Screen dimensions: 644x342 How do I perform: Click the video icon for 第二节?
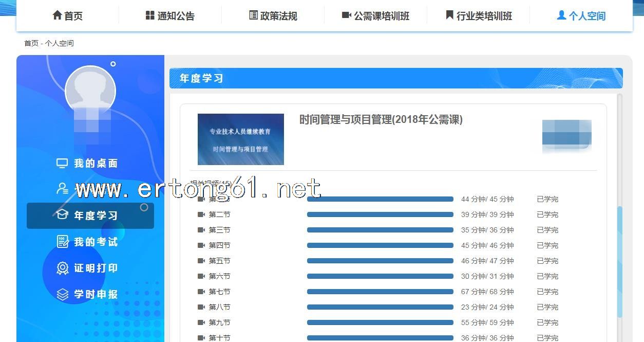(201, 214)
